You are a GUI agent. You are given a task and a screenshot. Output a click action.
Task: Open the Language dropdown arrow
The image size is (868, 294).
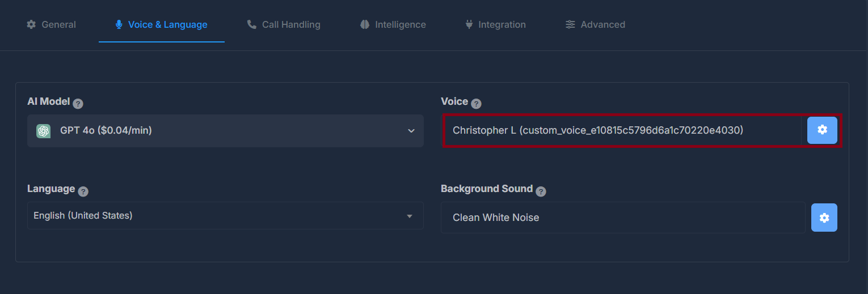[410, 216]
